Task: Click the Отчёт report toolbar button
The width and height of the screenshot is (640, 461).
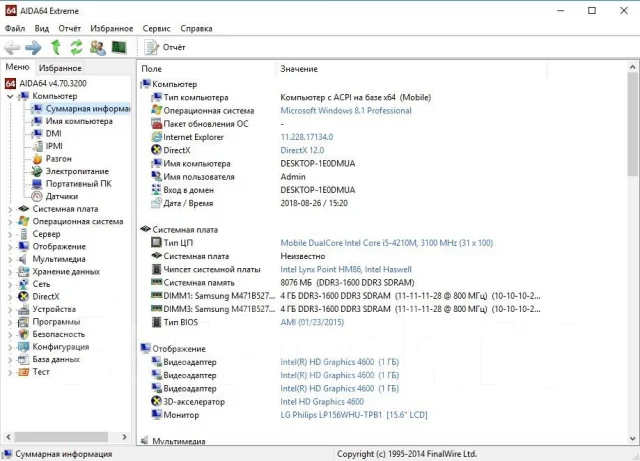Action: point(165,47)
